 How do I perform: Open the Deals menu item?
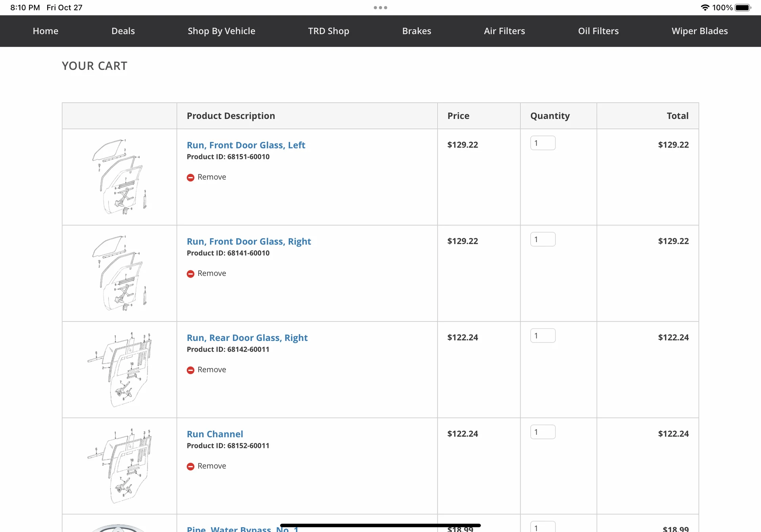pyautogui.click(x=123, y=31)
